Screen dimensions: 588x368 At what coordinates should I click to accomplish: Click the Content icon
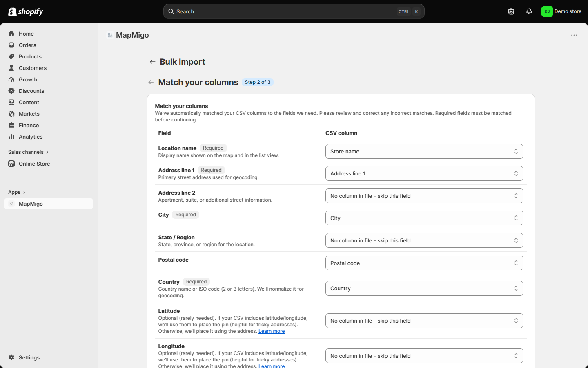pos(11,102)
